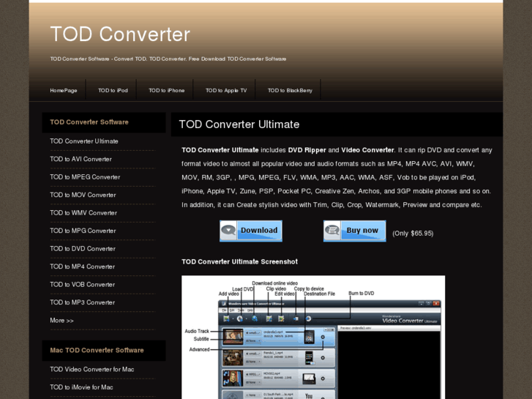Image resolution: width=532 pixels, height=399 pixels.
Task: Go to the TOD to iPod page
Action: 113,90
